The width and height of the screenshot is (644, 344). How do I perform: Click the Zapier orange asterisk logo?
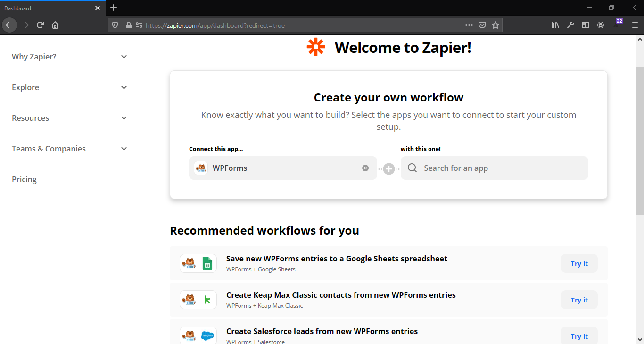[x=315, y=47]
